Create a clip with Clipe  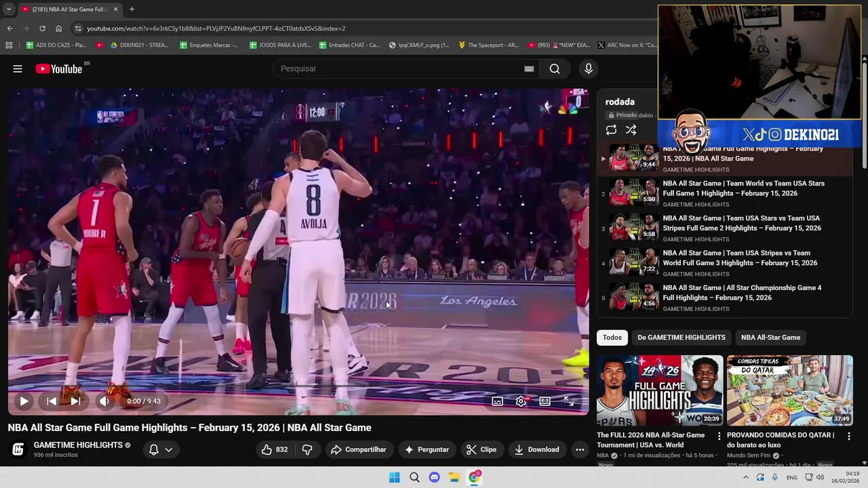tap(481, 449)
